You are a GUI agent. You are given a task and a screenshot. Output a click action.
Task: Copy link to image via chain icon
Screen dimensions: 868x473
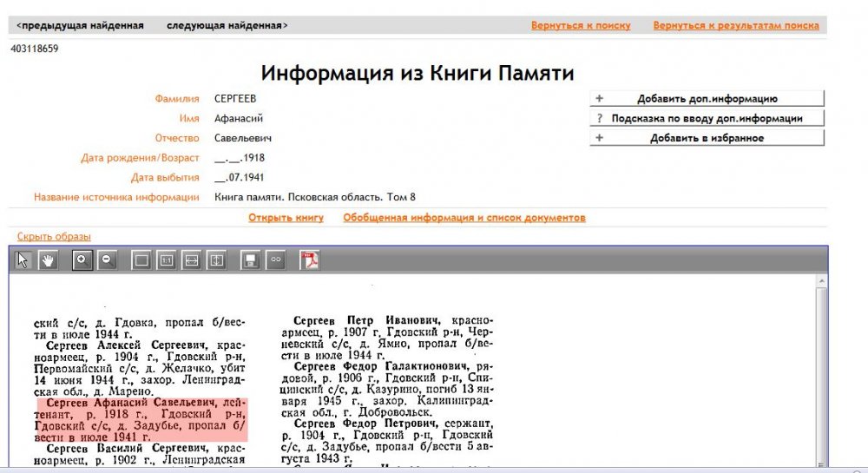[x=276, y=260]
